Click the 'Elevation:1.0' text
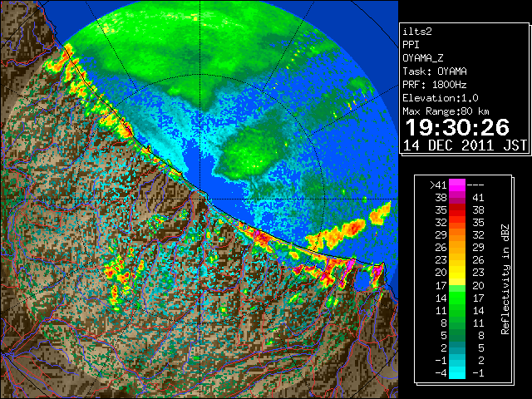 point(441,98)
